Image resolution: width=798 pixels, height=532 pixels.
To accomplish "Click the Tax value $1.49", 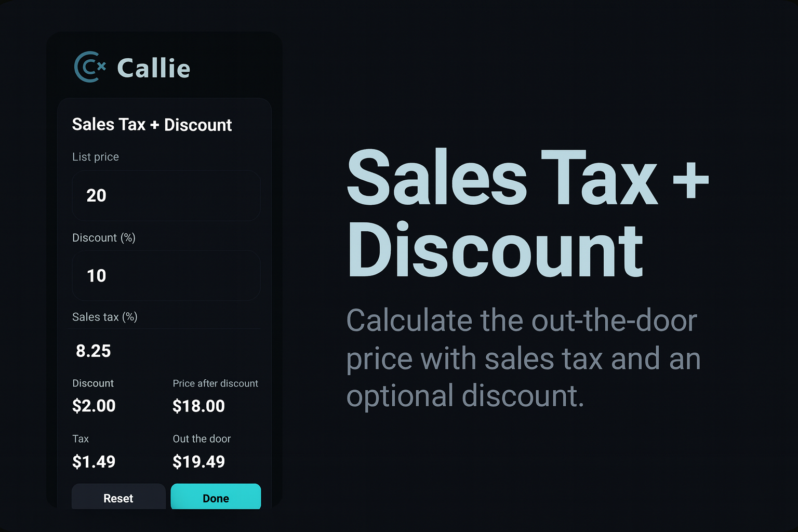I will coord(94,461).
